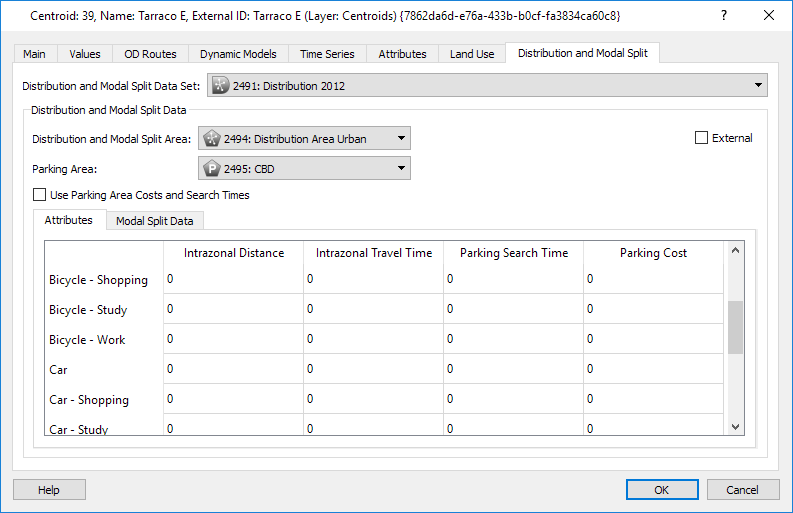The image size is (793, 513).
Task: Click Intrazonal Travel Time cell for Bicycle - Work
Action: (x=374, y=338)
